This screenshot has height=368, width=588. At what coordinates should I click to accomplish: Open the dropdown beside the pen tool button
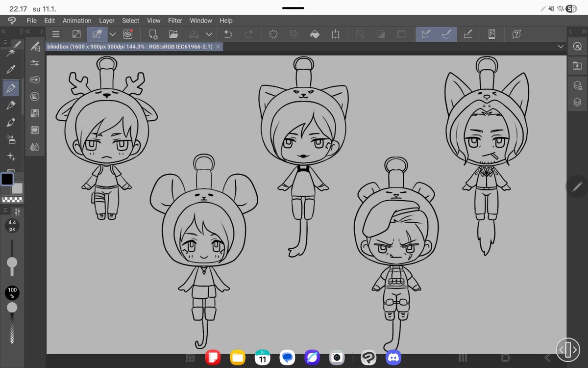coord(112,34)
